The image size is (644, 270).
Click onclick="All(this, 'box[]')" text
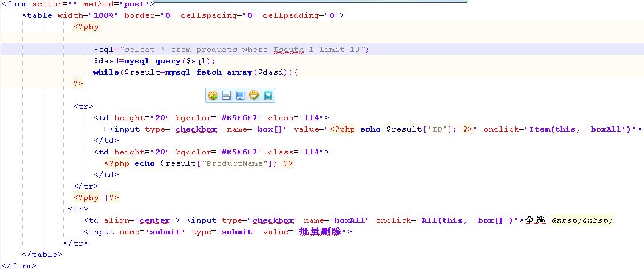[x=448, y=221]
